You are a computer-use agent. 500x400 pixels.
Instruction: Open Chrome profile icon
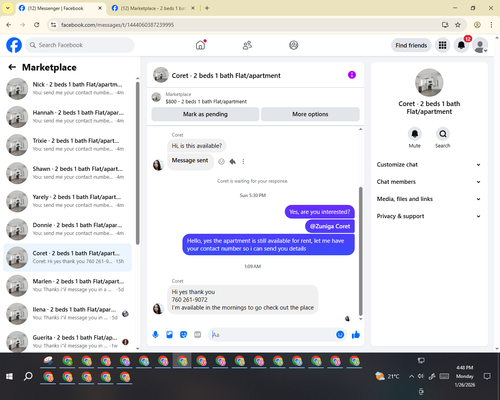[x=477, y=25]
